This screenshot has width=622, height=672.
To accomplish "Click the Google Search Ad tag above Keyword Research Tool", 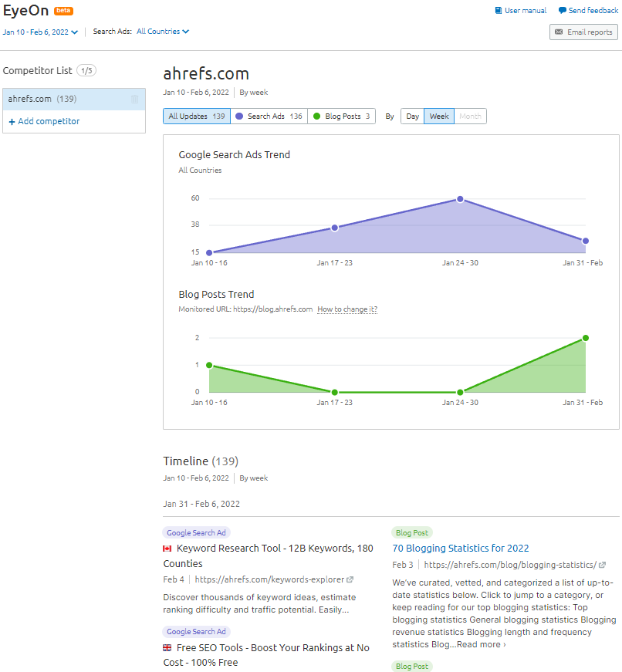I will pyautogui.click(x=196, y=532).
